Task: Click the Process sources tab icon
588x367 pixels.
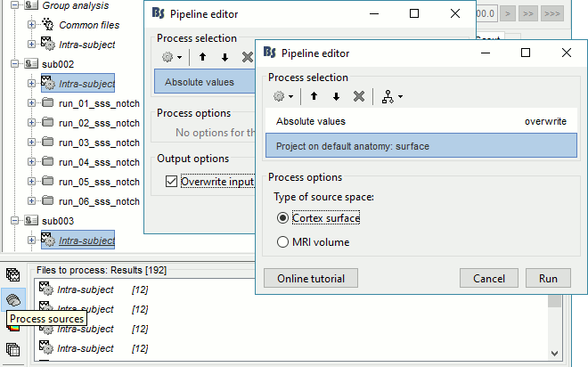Action: [x=12, y=300]
